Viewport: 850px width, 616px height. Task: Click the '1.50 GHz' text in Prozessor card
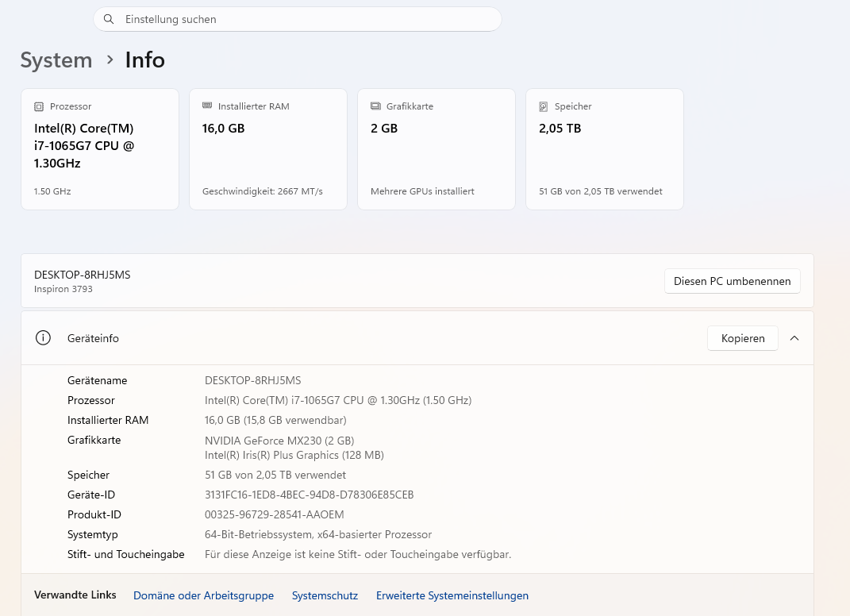pyautogui.click(x=52, y=191)
